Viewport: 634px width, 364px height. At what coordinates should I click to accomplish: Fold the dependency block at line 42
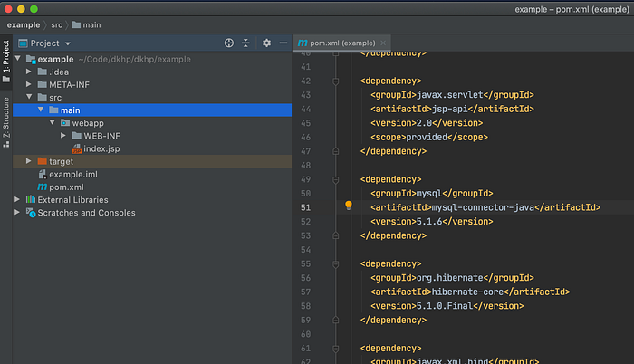(x=336, y=81)
